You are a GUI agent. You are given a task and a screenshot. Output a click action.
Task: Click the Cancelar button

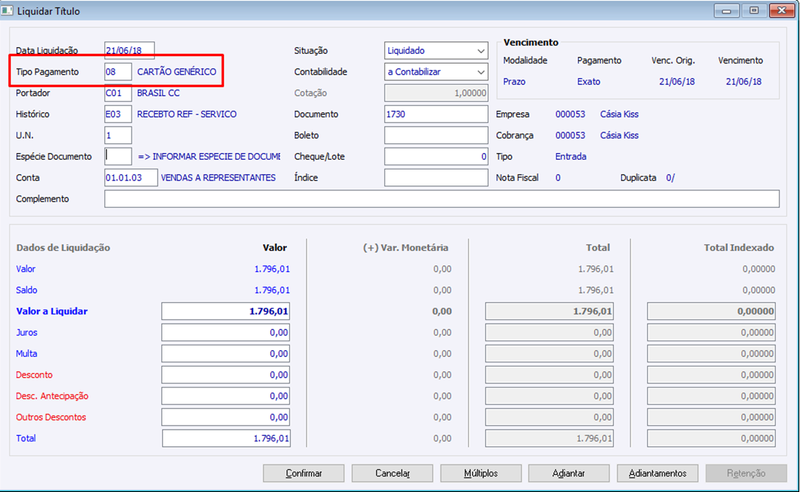click(x=392, y=473)
